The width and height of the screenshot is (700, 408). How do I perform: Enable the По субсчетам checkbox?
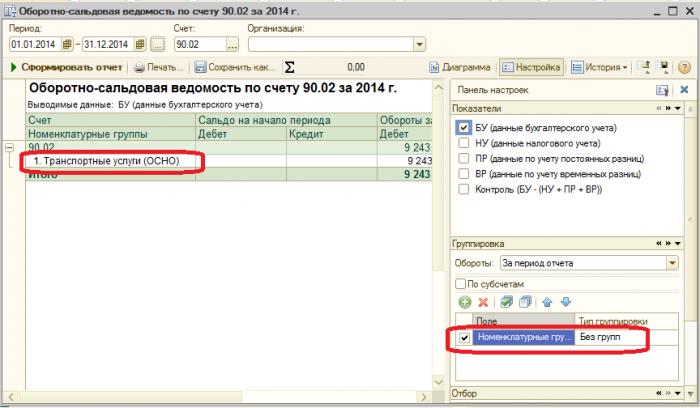point(460,284)
